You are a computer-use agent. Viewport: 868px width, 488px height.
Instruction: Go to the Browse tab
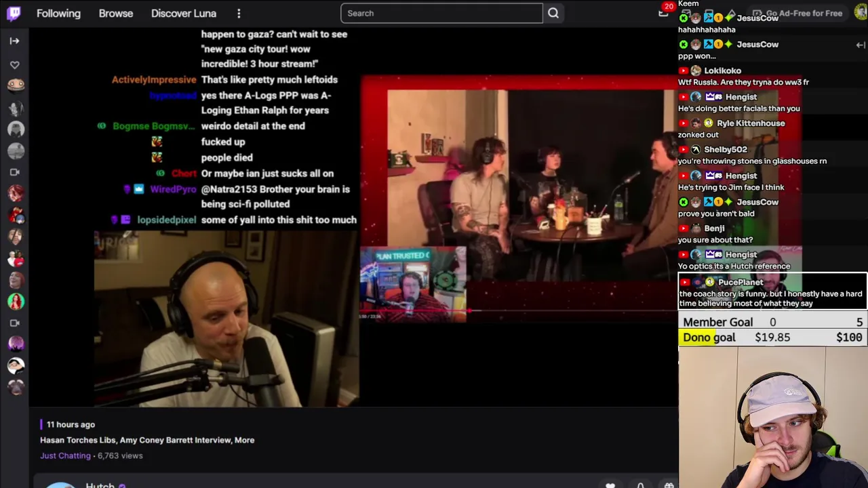pyautogui.click(x=116, y=13)
